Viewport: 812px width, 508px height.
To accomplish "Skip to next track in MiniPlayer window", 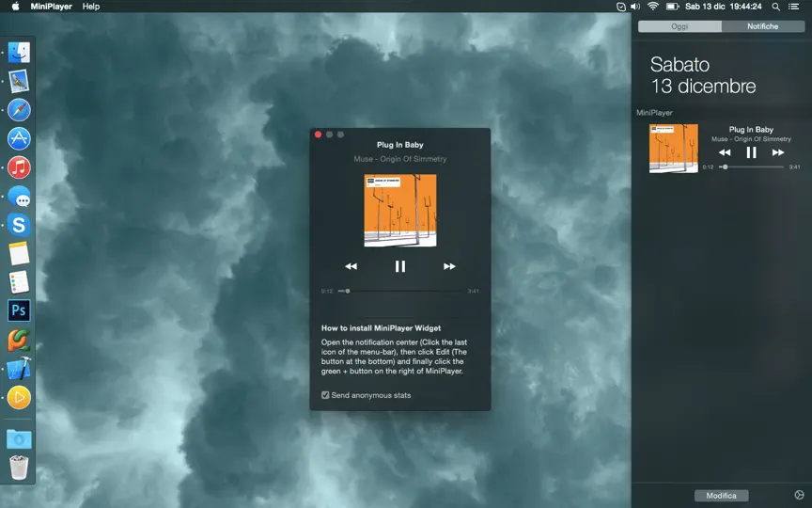I will point(449,266).
